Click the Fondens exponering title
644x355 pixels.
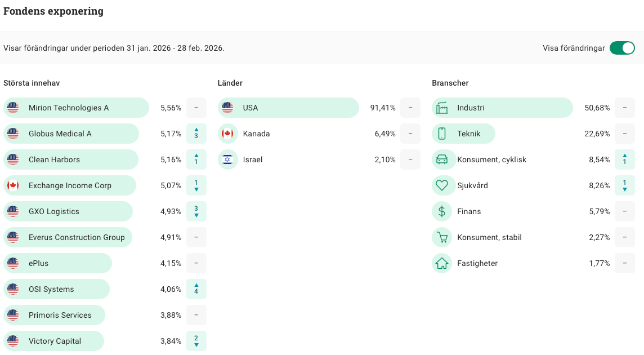(x=53, y=11)
